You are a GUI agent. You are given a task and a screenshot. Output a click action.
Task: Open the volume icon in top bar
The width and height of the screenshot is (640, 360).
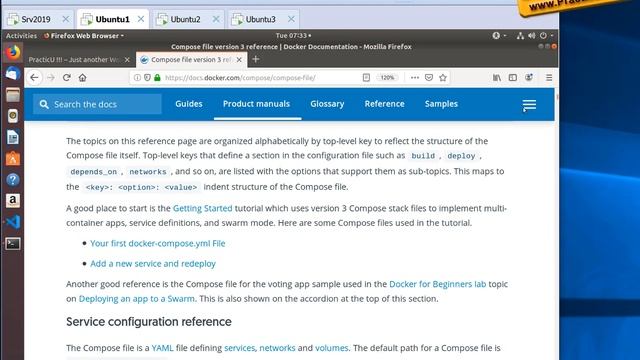click(x=531, y=36)
